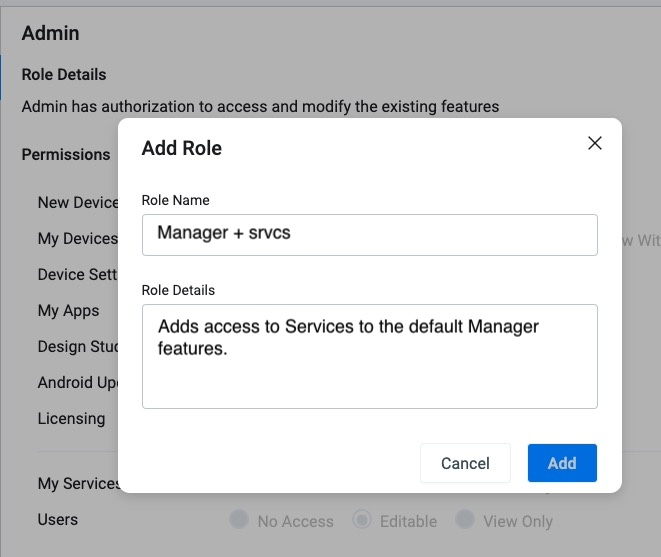Image resolution: width=661 pixels, height=557 pixels.
Task: Select the My Services permission row
Action: tap(78, 483)
